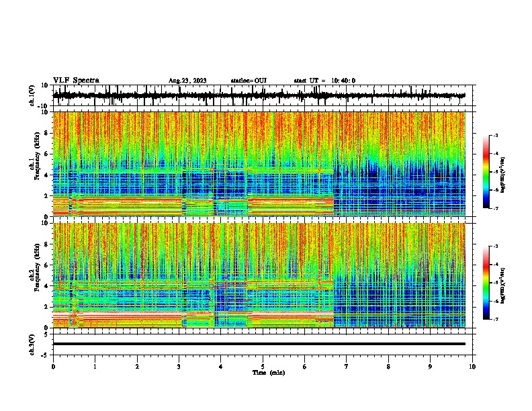
Task: Click the log(PSD) label beside ch.2 colorbar
Action: [502, 285]
